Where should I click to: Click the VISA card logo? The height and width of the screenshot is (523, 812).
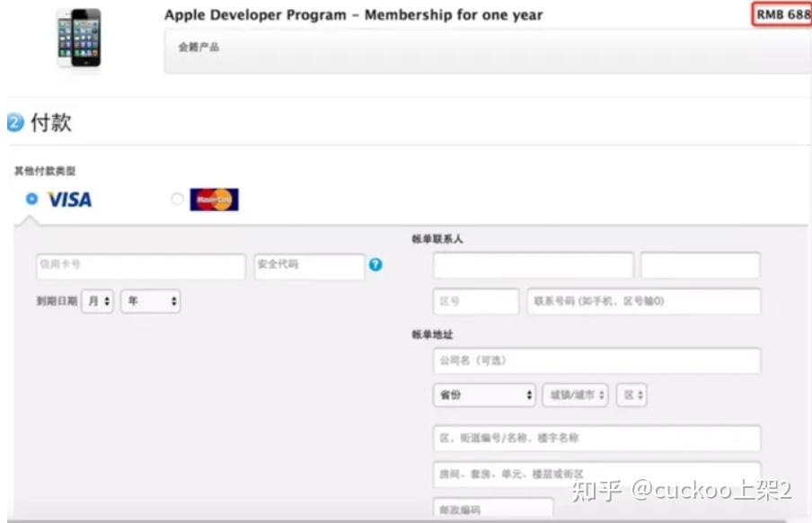point(70,199)
